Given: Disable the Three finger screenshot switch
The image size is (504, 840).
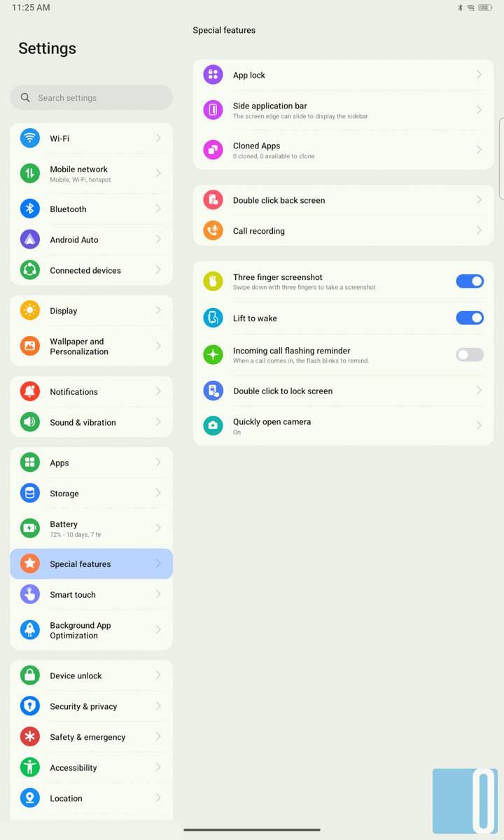Looking at the screenshot, I should [x=470, y=281].
